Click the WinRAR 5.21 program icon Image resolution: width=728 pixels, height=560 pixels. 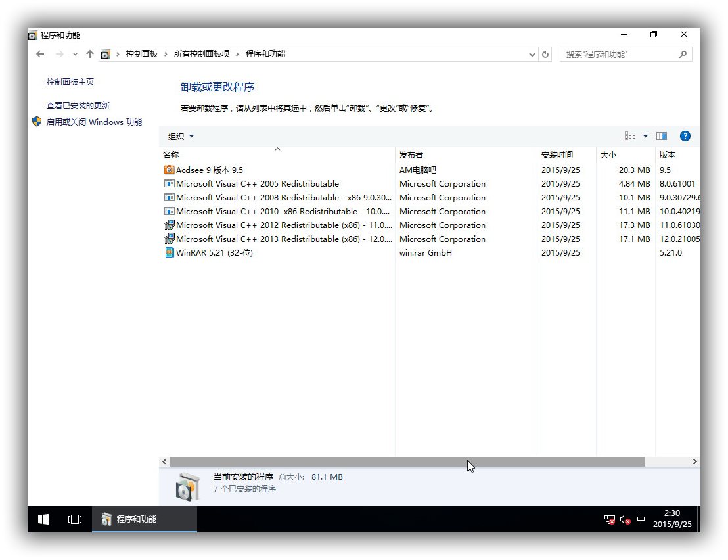[170, 252]
